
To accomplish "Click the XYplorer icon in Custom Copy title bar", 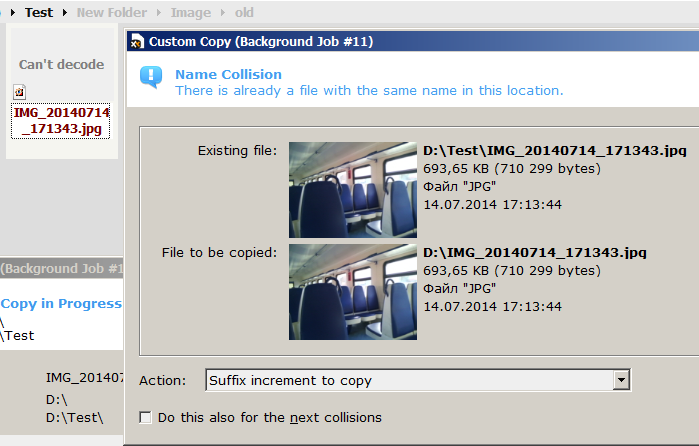I will pos(137,41).
